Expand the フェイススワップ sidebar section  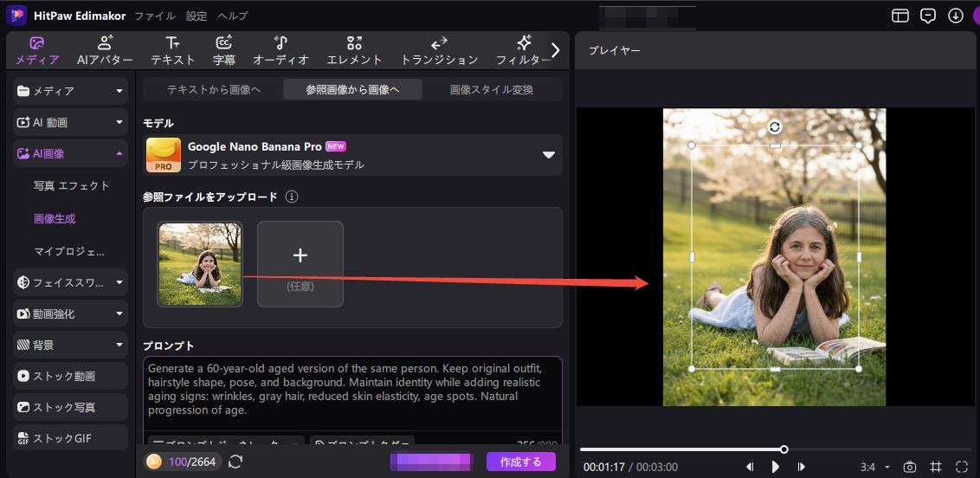[x=70, y=282]
